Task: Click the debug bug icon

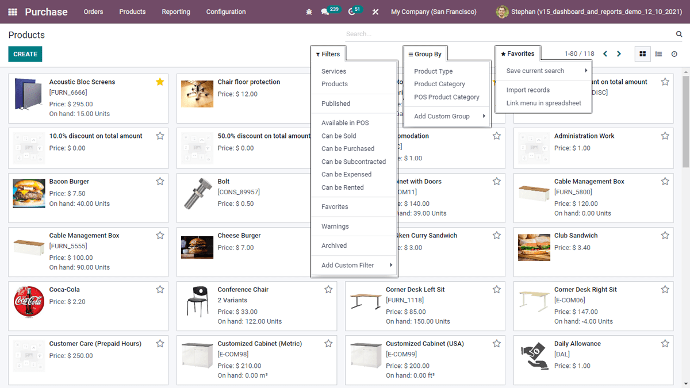Action: pyautogui.click(x=309, y=12)
